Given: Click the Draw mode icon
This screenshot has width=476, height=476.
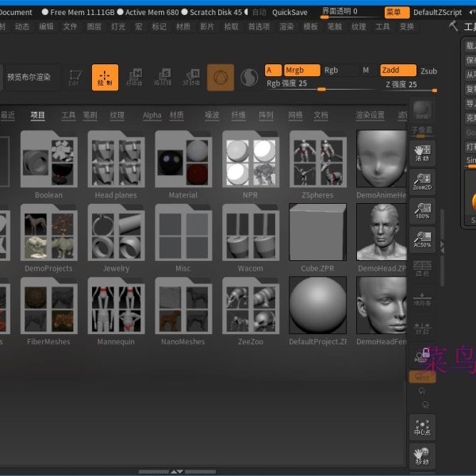Looking at the screenshot, I should point(105,77).
